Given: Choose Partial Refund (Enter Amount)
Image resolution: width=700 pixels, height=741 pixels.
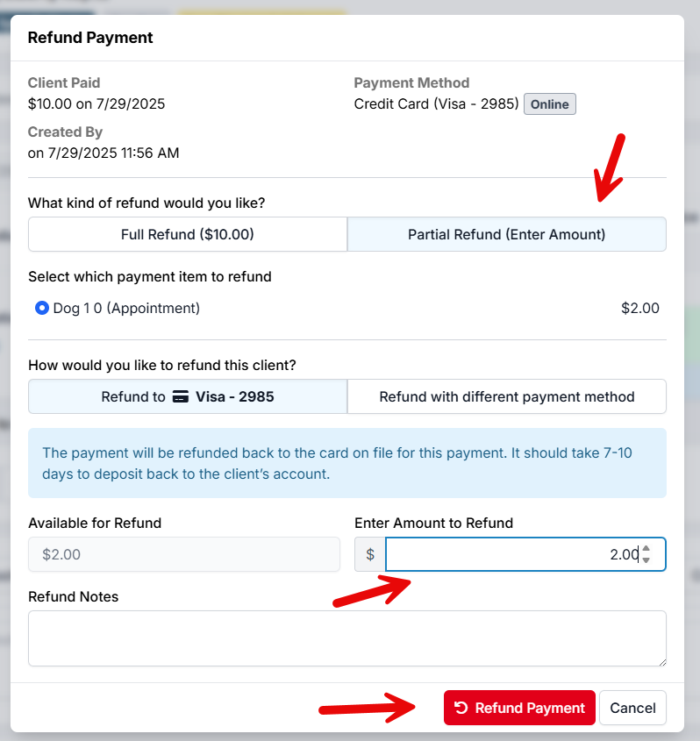Looking at the screenshot, I should pyautogui.click(x=506, y=235).
